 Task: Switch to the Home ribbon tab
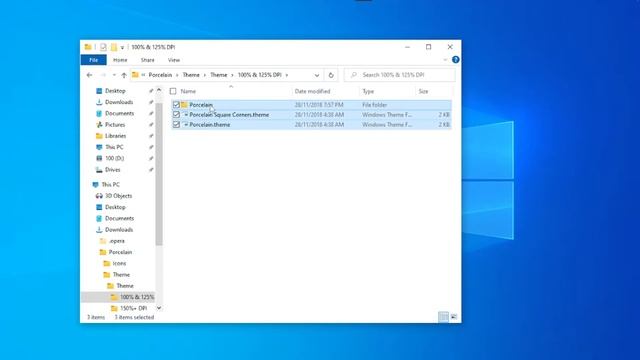point(120,60)
